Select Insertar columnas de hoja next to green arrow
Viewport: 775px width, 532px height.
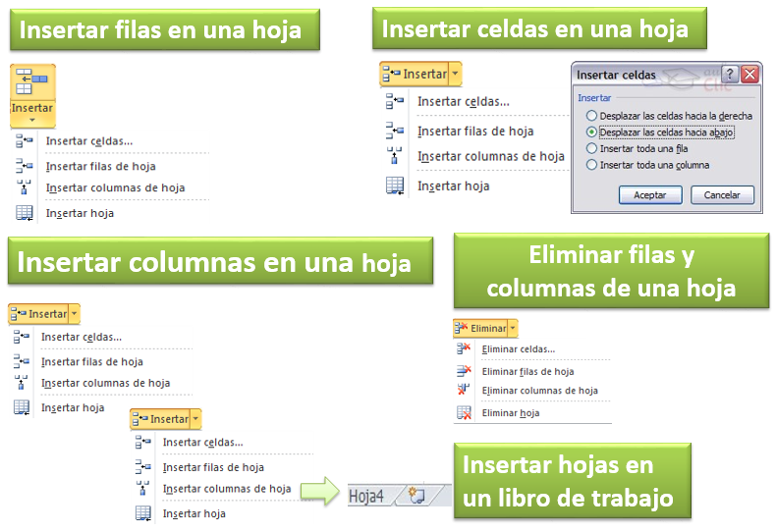(226, 489)
